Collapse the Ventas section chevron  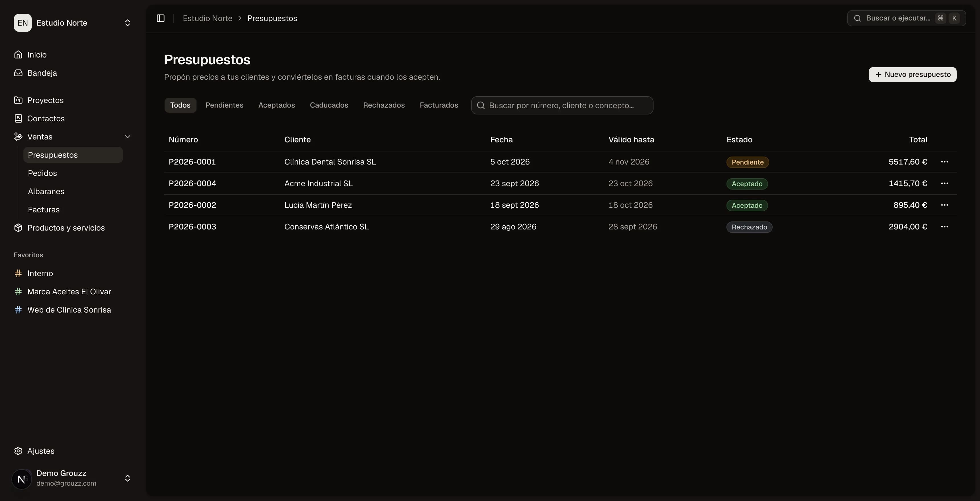[x=127, y=137]
